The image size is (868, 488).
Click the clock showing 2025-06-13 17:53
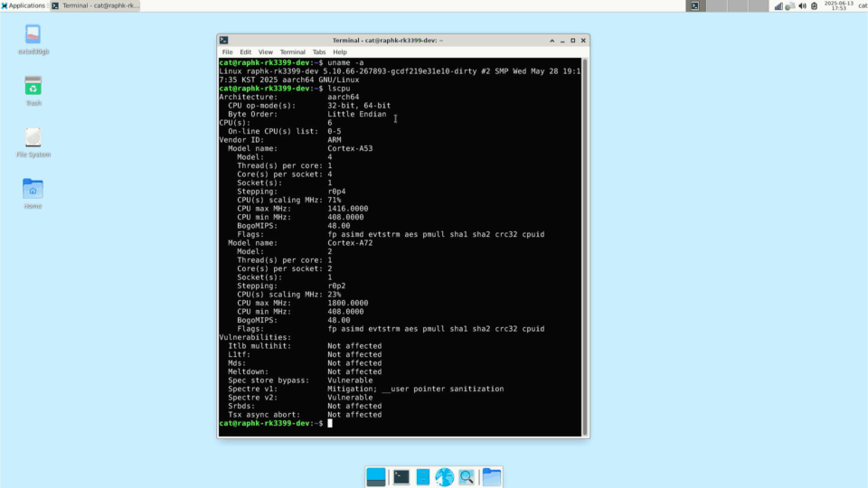click(x=839, y=5)
